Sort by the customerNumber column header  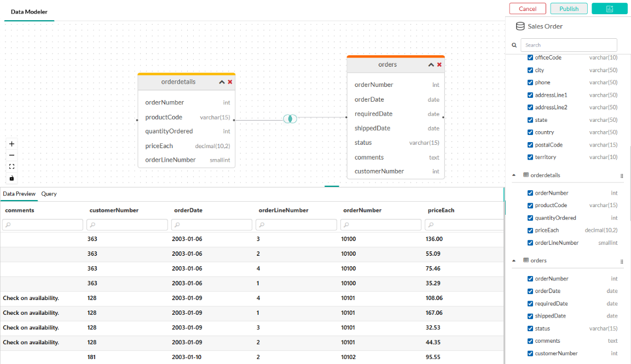(114, 210)
